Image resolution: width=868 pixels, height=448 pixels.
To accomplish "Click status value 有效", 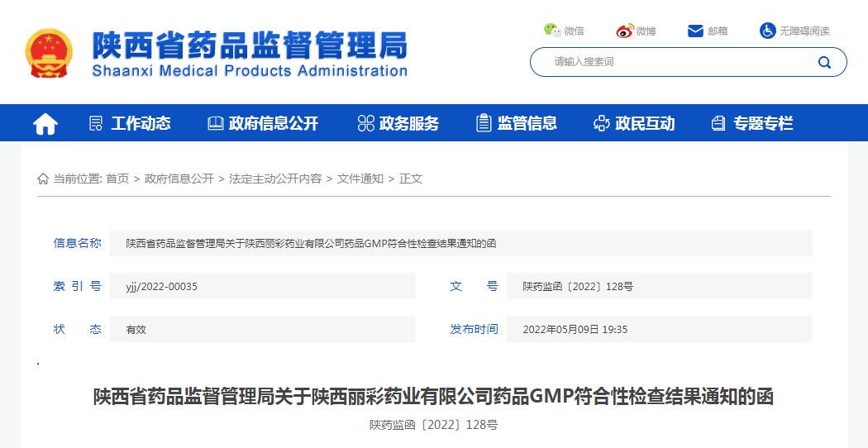I will click(136, 330).
